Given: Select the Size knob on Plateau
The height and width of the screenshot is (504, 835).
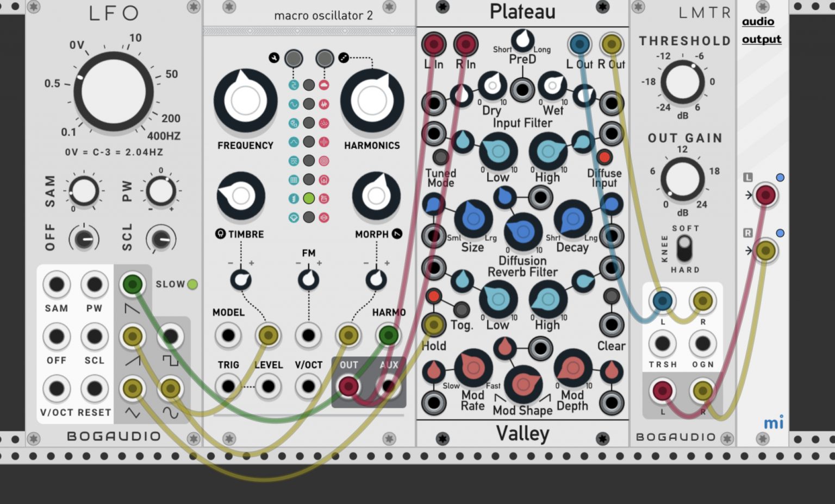Looking at the screenshot, I should [x=473, y=219].
